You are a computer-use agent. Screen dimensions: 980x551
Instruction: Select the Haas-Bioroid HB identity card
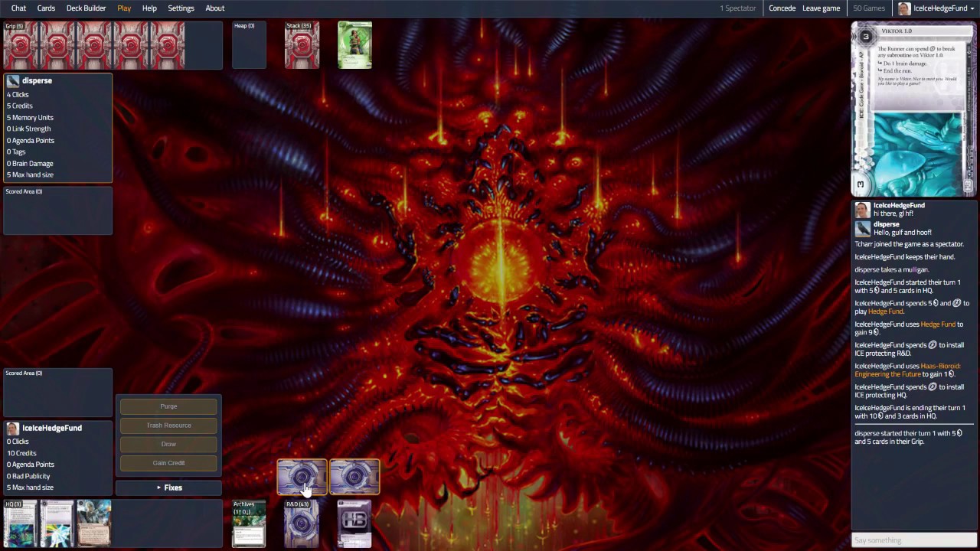pyautogui.click(x=354, y=524)
